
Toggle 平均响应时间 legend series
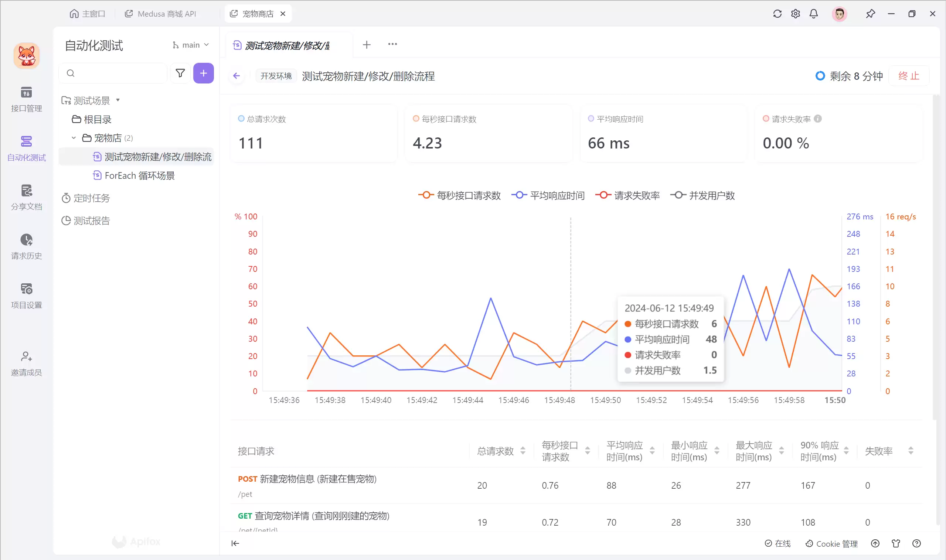click(548, 195)
